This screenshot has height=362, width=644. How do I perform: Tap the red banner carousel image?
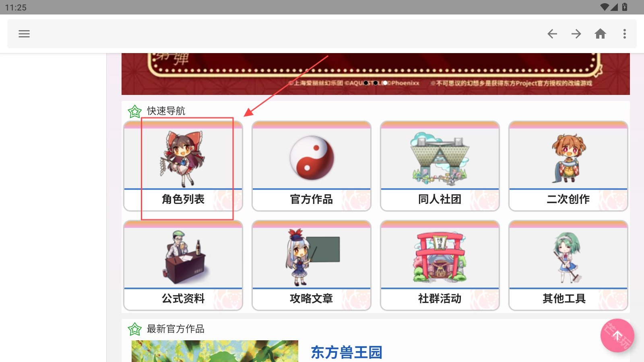point(376,74)
